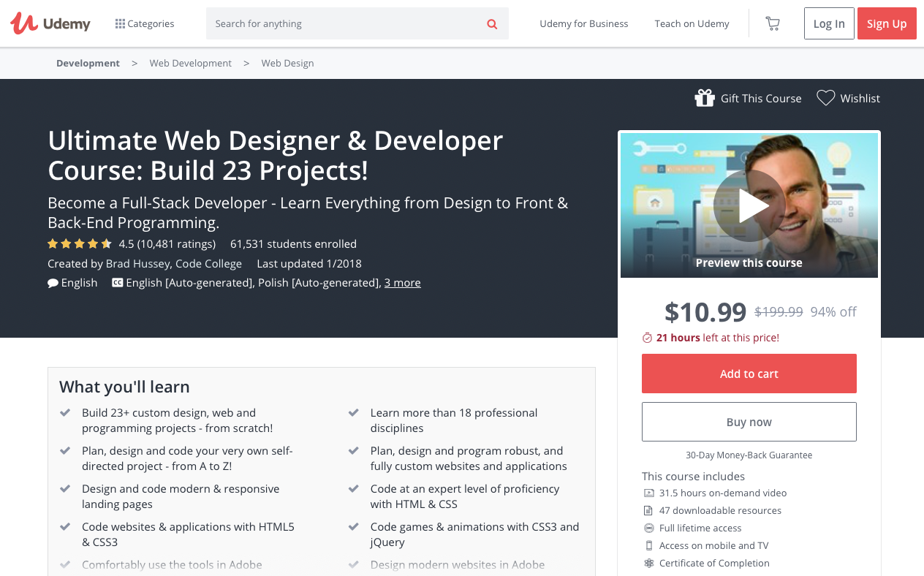Click '31.5 hours on-demand video' text

pos(723,493)
